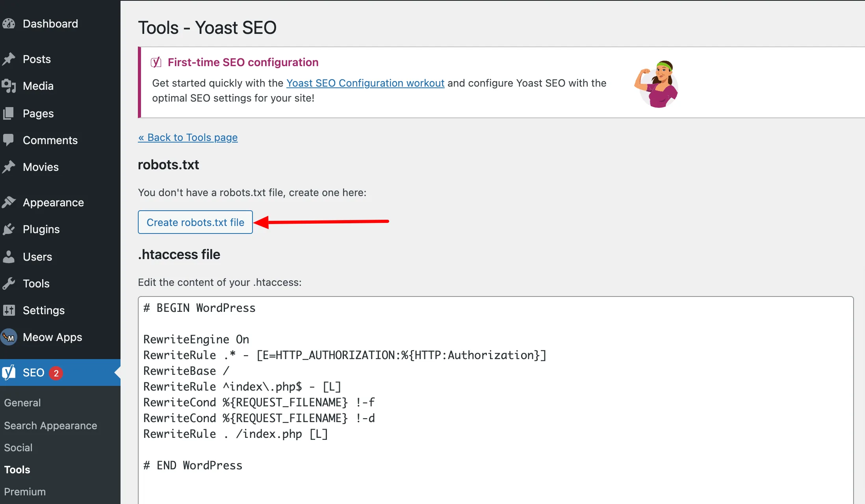Click the Pages icon in sidebar
Image resolution: width=865 pixels, height=504 pixels.
9,113
